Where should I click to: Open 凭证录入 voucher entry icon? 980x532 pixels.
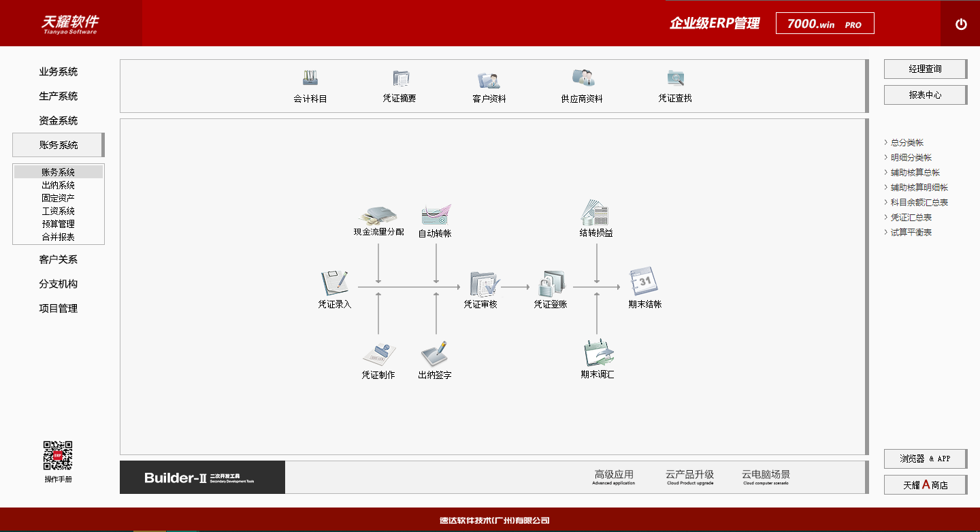coord(335,282)
